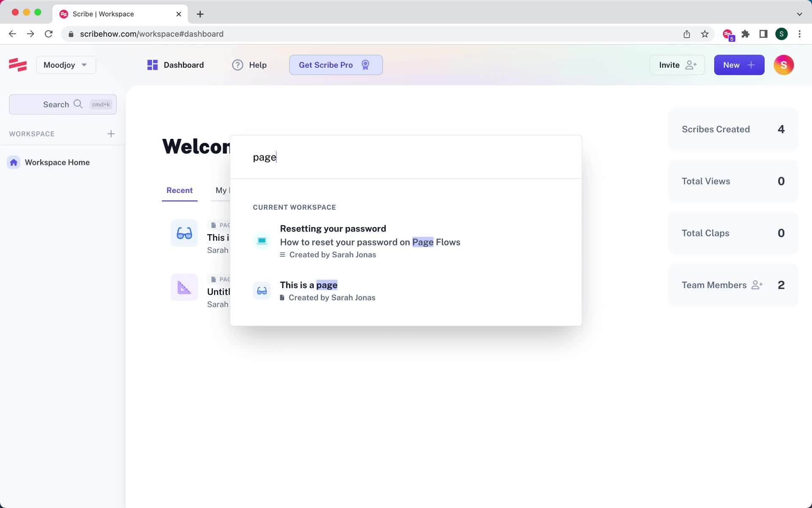The image size is (812, 508).
Task: Click the Moodjoy workspace dropdown
Action: click(x=66, y=65)
